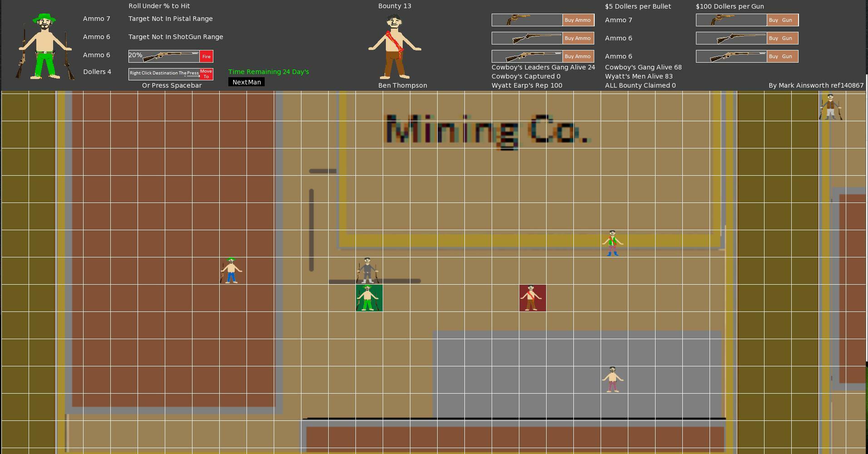Screen dimensions: 868x454
Task: Buy Ammo for the pistol
Action: tap(577, 20)
